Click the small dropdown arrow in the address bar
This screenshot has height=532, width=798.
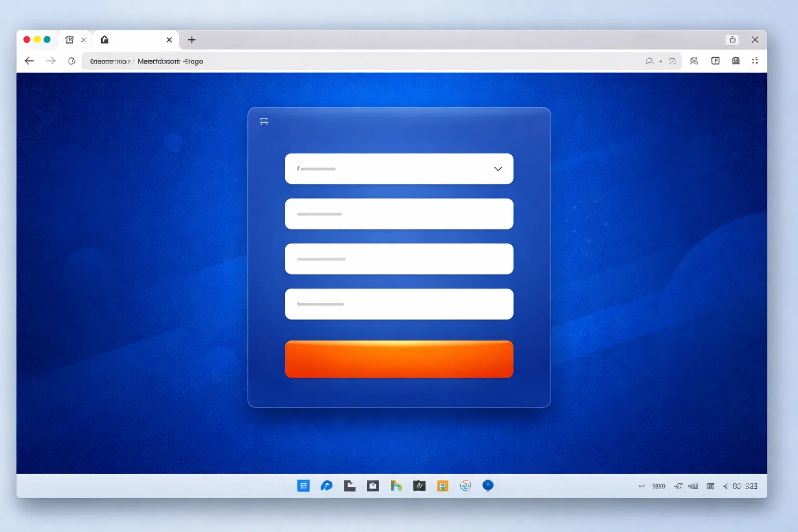pyautogui.click(x=660, y=61)
